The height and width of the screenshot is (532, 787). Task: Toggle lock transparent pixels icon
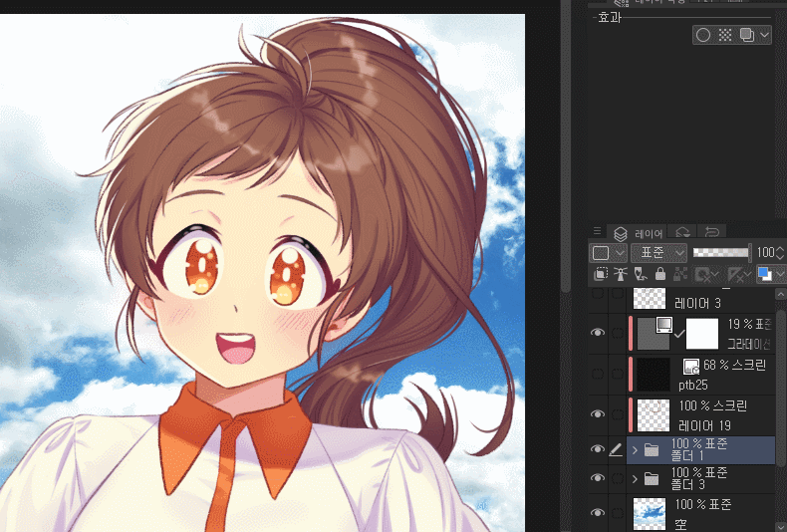click(x=680, y=274)
